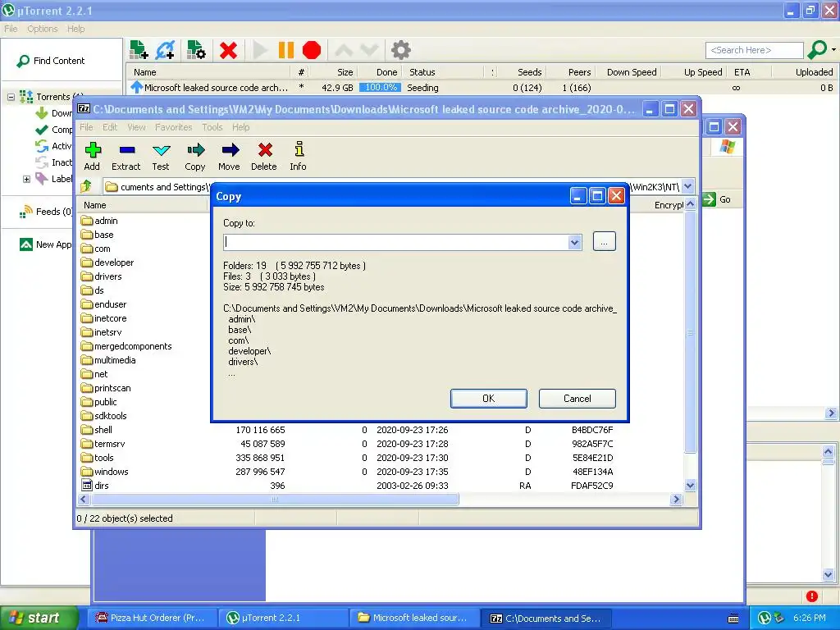Click the Move Up Queue arrow

tap(344, 50)
